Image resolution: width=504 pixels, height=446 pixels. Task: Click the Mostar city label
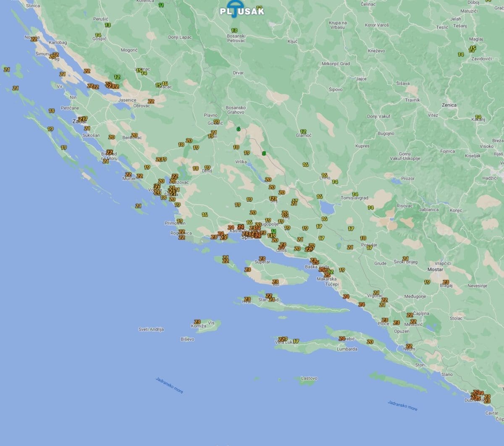[x=435, y=269]
